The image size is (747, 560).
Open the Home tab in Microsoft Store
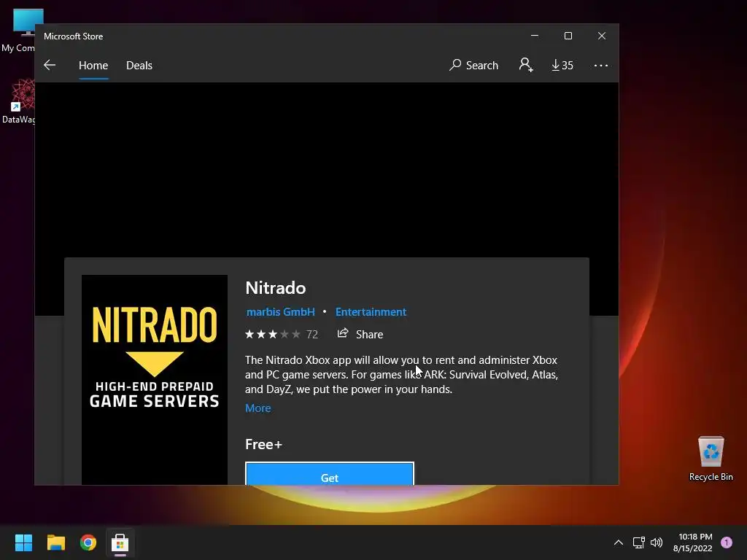click(x=93, y=65)
